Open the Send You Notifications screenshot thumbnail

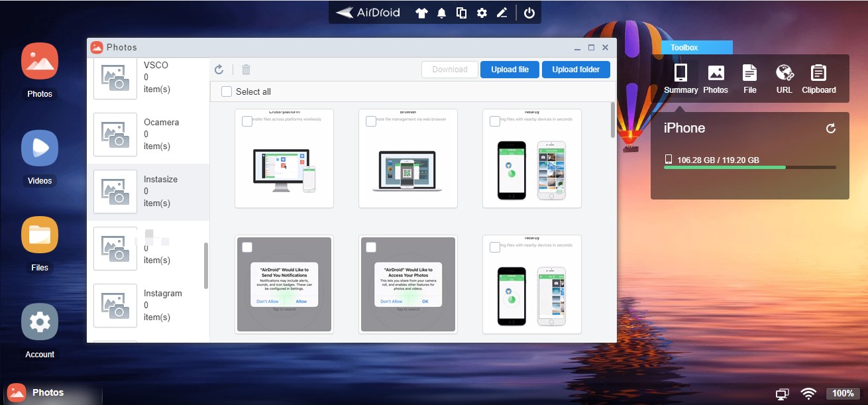click(x=284, y=284)
